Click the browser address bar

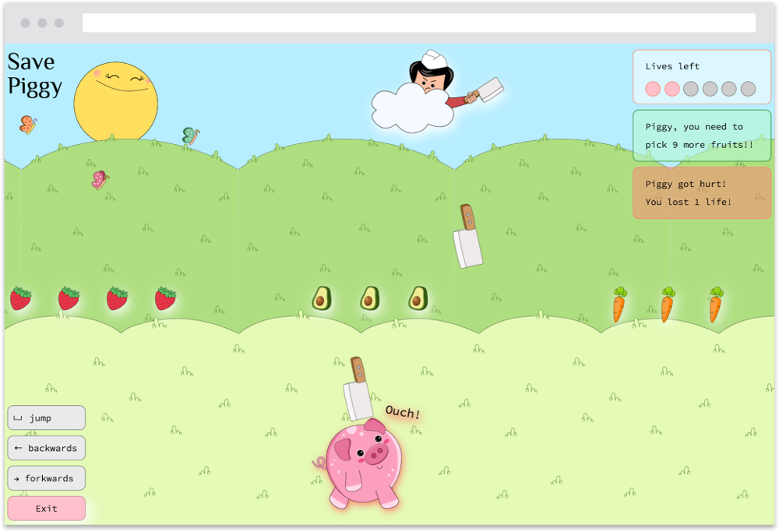coord(418,23)
